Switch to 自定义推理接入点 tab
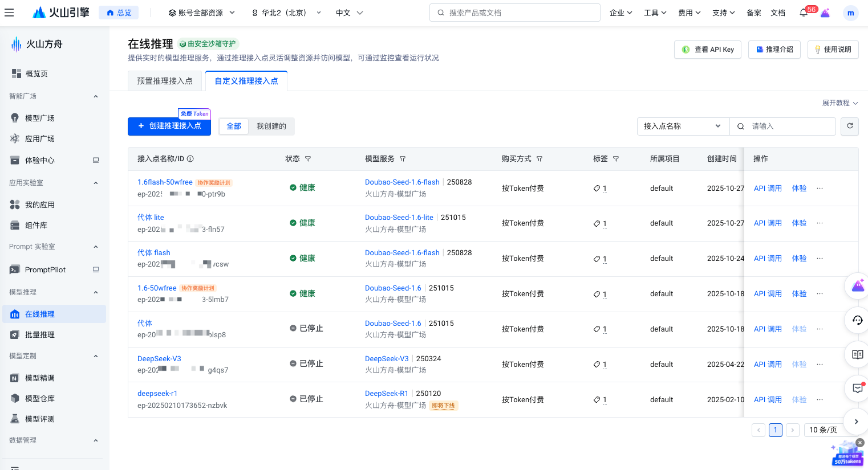868x470 pixels. [246, 81]
